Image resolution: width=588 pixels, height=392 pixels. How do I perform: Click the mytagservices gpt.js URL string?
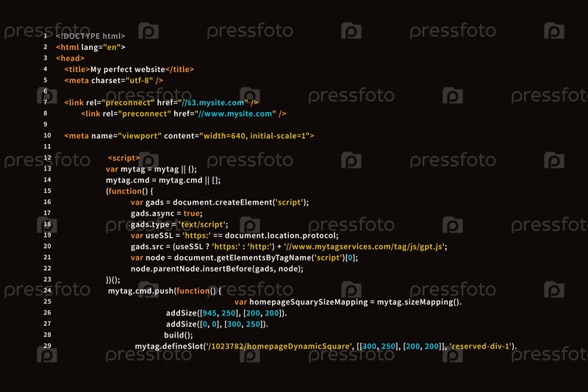365,247
